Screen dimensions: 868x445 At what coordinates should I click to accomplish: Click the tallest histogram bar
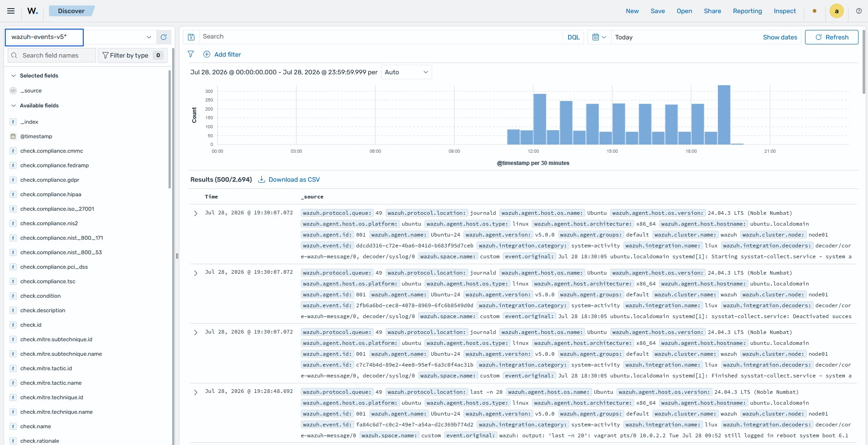tap(724, 115)
